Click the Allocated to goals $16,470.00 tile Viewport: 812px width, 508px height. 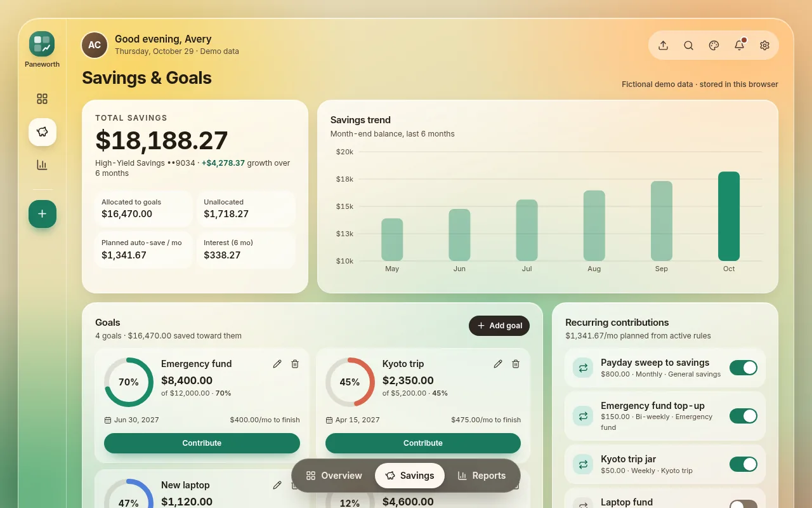tap(143, 209)
